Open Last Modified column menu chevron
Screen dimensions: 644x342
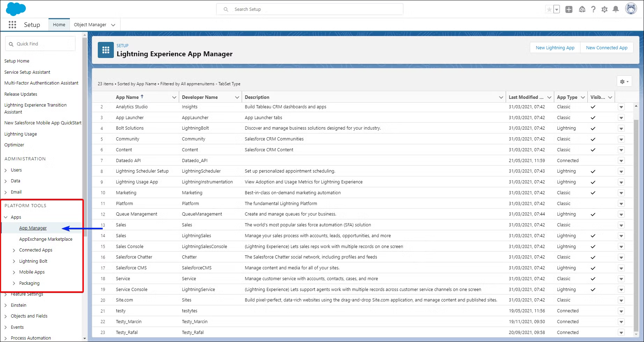pos(549,97)
